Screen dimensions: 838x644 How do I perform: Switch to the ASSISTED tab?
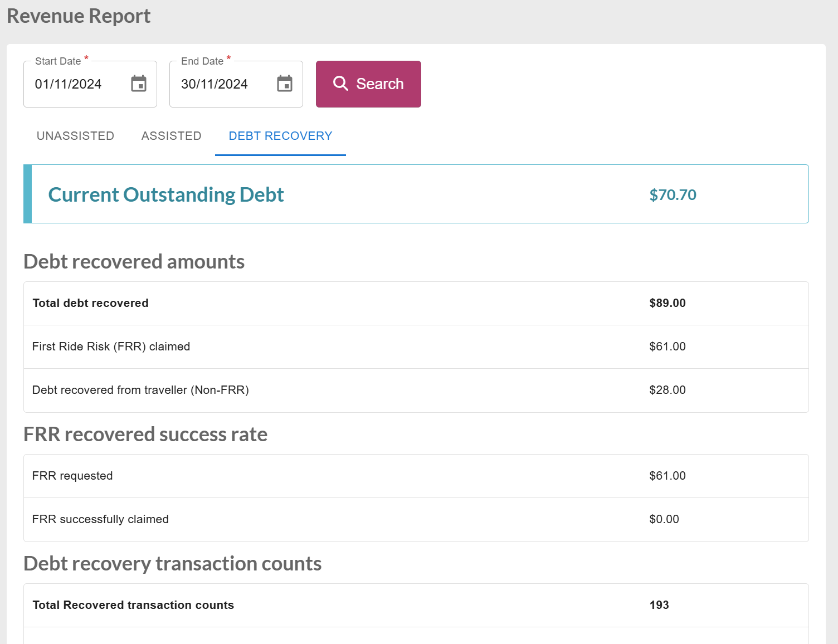pyautogui.click(x=171, y=136)
